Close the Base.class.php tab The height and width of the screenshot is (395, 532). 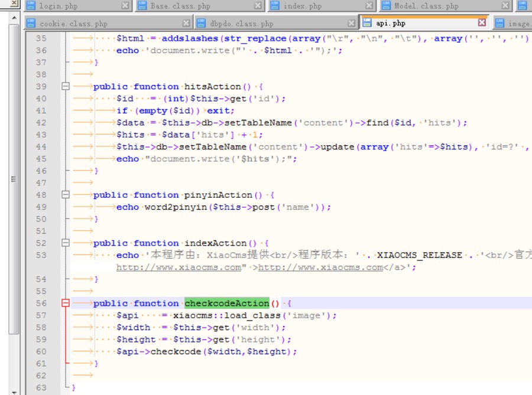tap(258, 5)
